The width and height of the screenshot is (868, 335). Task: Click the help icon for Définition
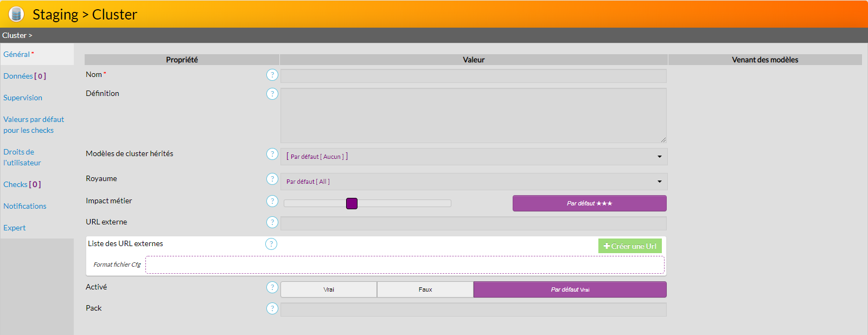tap(272, 94)
